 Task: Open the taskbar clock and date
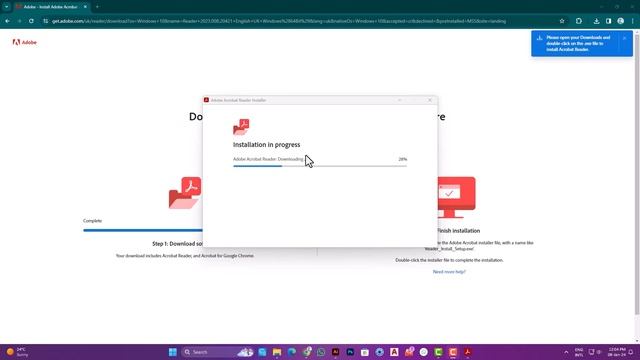coord(616,352)
